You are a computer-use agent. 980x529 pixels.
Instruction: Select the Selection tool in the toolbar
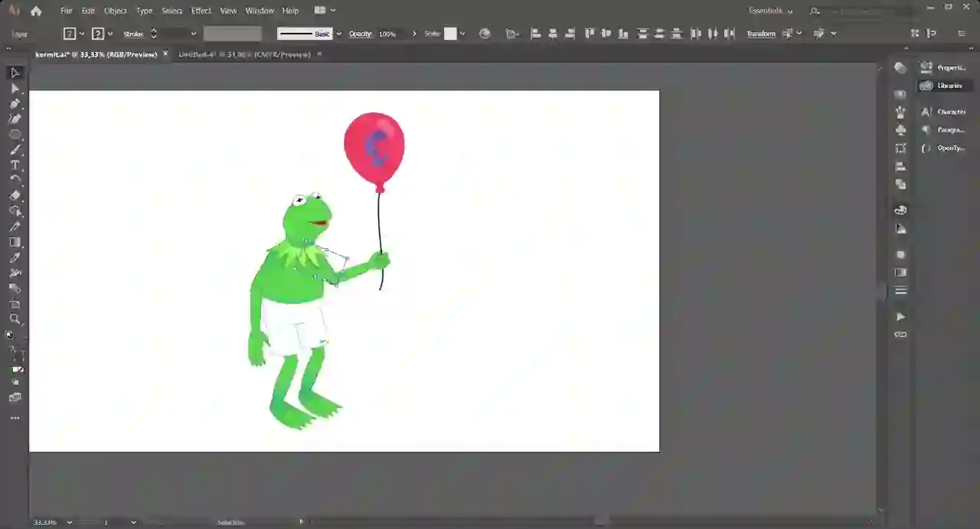pyautogui.click(x=15, y=73)
